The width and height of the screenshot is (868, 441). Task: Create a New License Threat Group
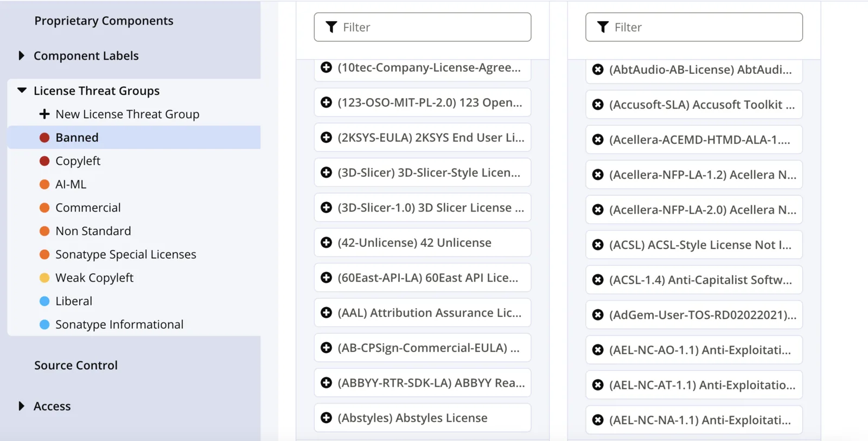point(119,114)
